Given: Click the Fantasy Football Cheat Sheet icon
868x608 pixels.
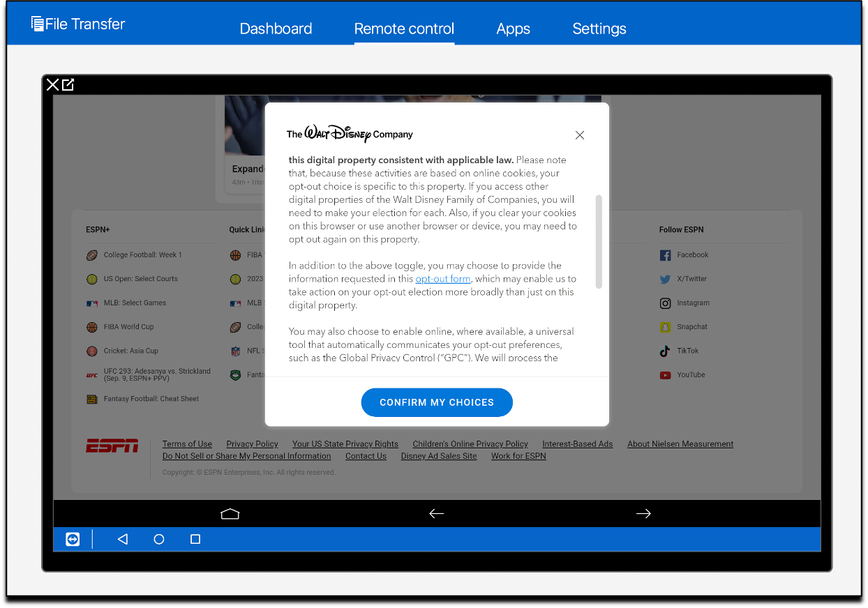Looking at the screenshot, I should point(91,400).
